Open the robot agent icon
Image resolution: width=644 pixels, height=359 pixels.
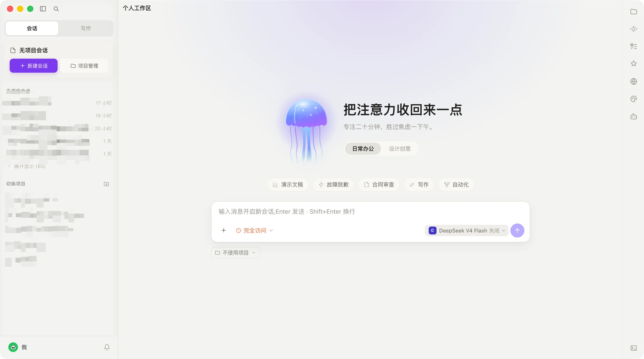pyautogui.click(x=633, y=117)
